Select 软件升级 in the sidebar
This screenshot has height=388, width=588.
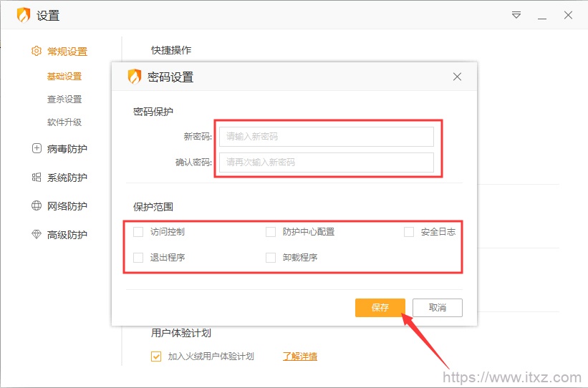click(x=64, y=122)
